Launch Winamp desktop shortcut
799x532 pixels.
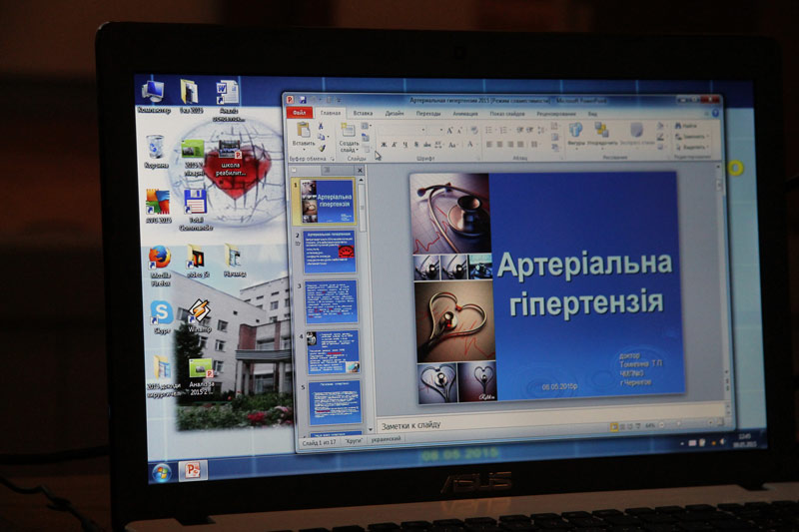click(199, 312)
